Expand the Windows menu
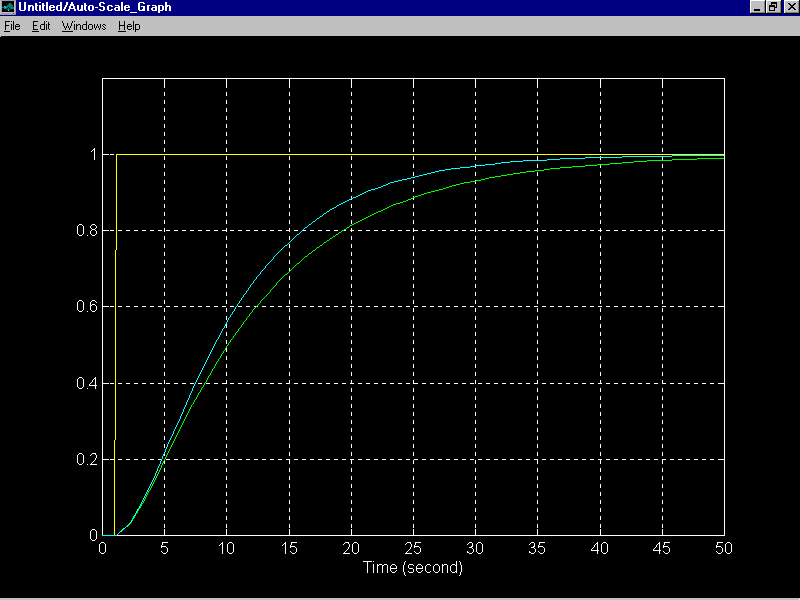 pyautogui.click(x=83, y=26)
